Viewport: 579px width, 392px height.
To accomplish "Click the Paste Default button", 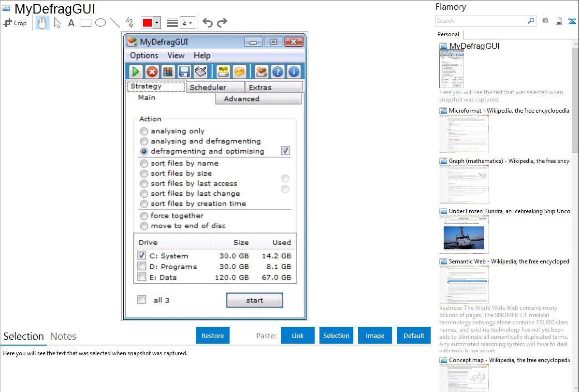I will [414, 335].
